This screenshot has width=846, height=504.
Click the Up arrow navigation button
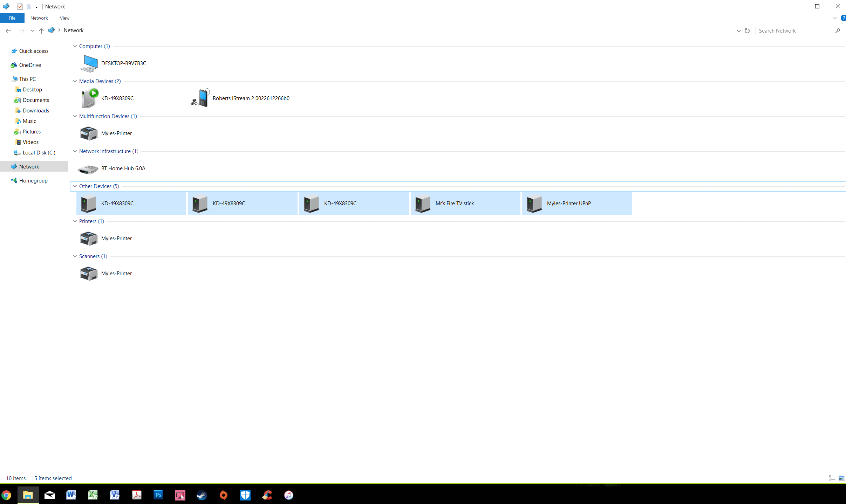click(x=41, y=31)
